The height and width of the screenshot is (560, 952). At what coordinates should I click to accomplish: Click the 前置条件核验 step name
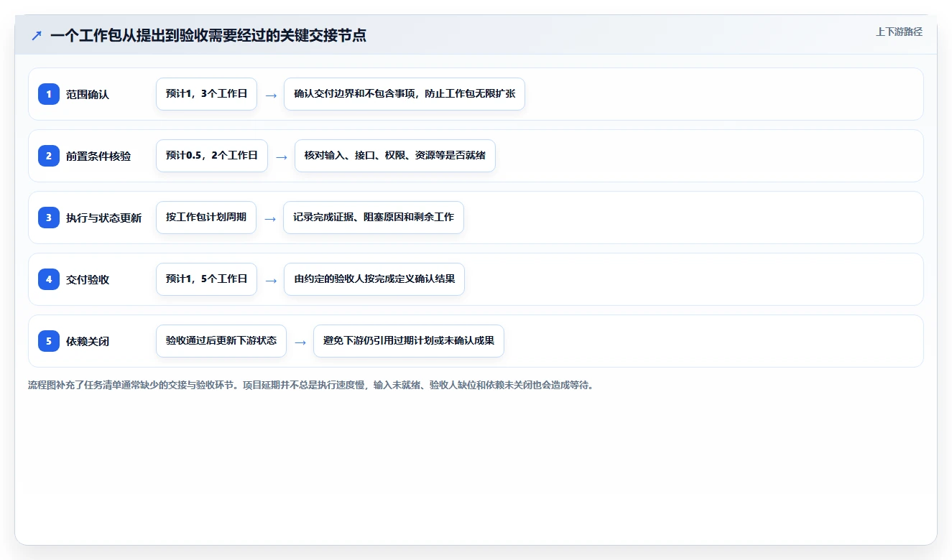coord(98,156)
